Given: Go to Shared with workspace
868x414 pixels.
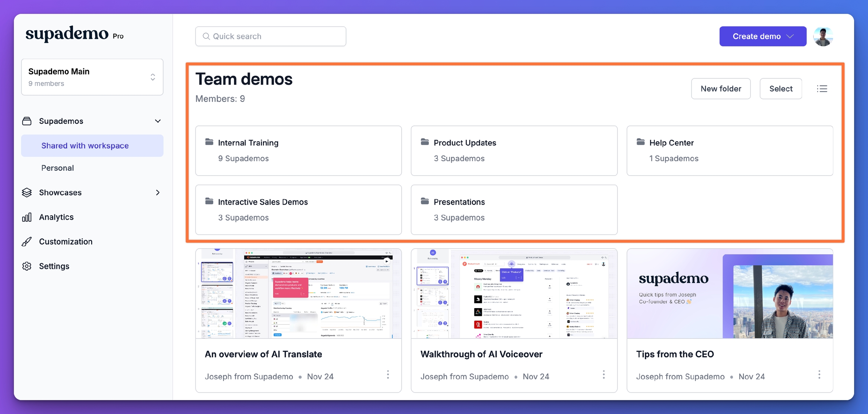Looking at the screenshot, I should (x=85, y=146).
